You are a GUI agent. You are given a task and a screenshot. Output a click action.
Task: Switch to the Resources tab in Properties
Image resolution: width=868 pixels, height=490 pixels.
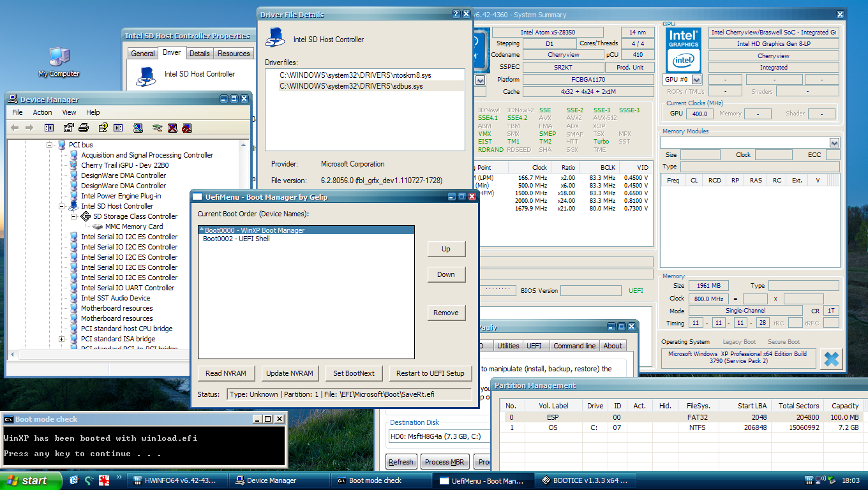click(234, 54)
